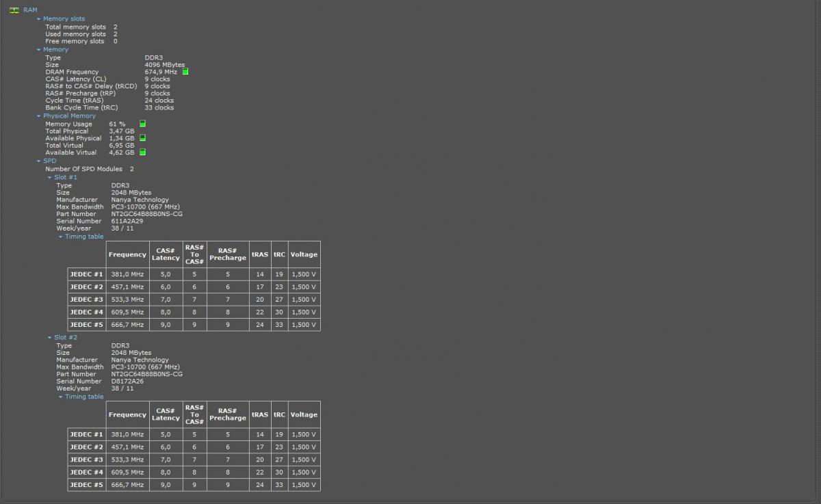This screenshot has width=821, height=504.
Task: Select JEDEC #1 row label in Slot #1 table
Action: tap(86, 274)
